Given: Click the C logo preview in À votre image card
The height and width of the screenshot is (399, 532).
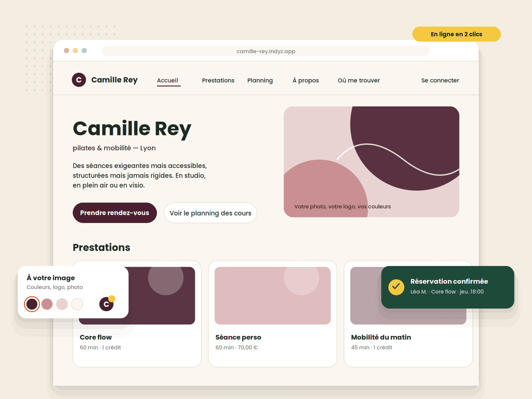Looking at the screenshot, I should (x=106, y=304).
